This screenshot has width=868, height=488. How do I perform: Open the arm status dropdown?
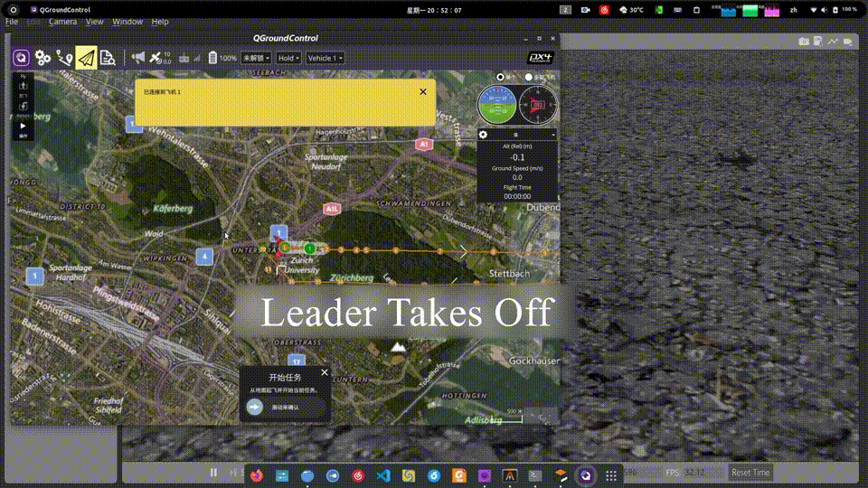[x=256, y=58]
